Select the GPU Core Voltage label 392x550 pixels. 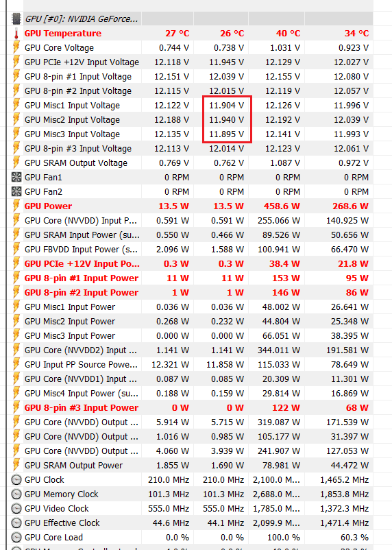point(59,48)
